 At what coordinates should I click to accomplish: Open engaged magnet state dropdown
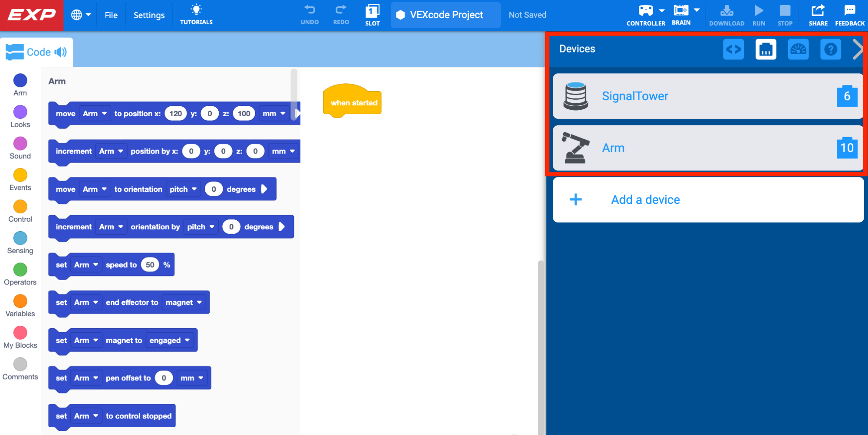[170, 340]
